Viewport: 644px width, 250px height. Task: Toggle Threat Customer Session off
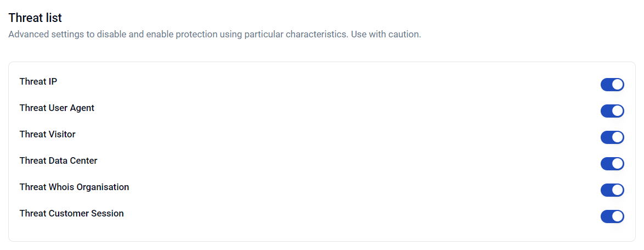click(612, 216)
